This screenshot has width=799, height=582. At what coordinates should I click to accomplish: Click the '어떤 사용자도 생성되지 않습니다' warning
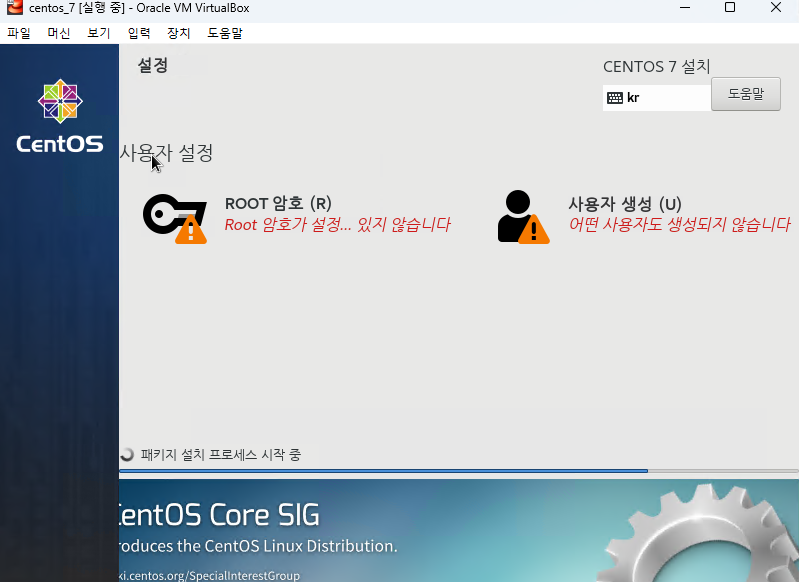coord(679,224)
